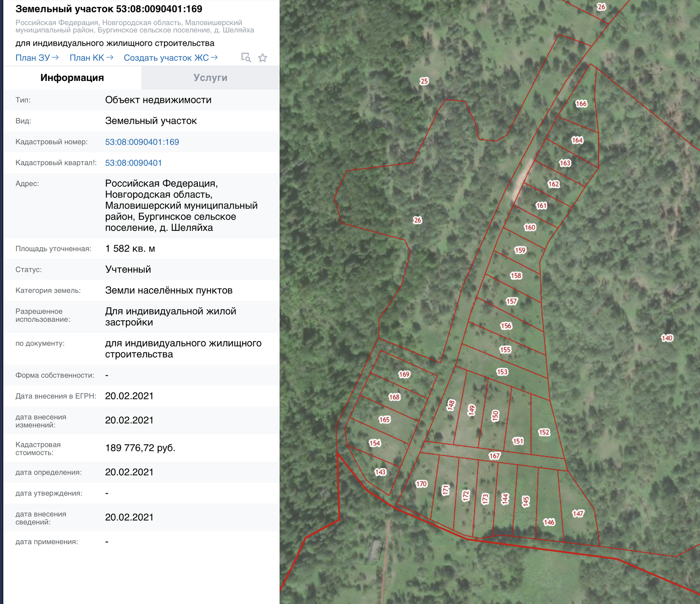Switch to the Услуги tab
The height and width of the screenshot is (604, 700).
tap(210, 78)
